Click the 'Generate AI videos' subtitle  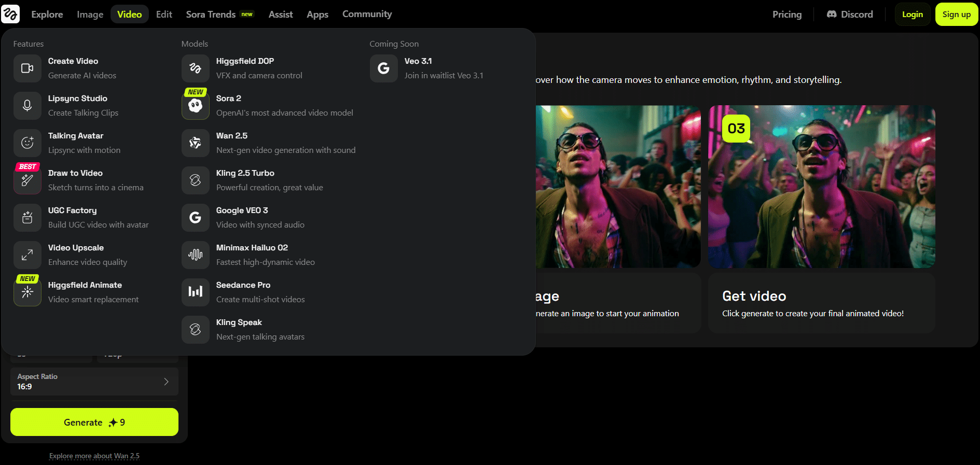point(82,76)
